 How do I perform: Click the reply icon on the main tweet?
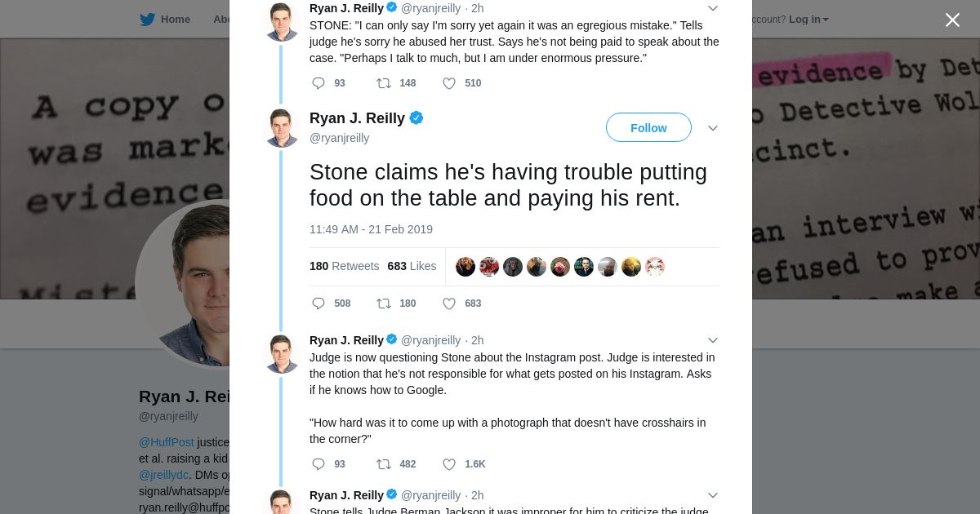[x=318, y=304]
